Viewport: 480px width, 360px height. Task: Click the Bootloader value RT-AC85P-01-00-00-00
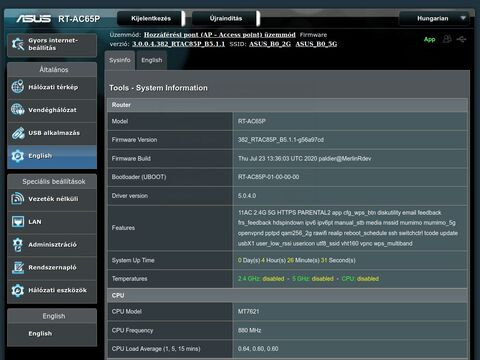268,177
